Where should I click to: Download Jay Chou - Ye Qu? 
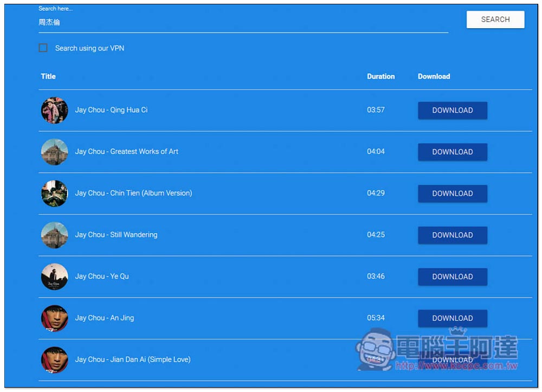pyautogui.click(x=452, y=277)
